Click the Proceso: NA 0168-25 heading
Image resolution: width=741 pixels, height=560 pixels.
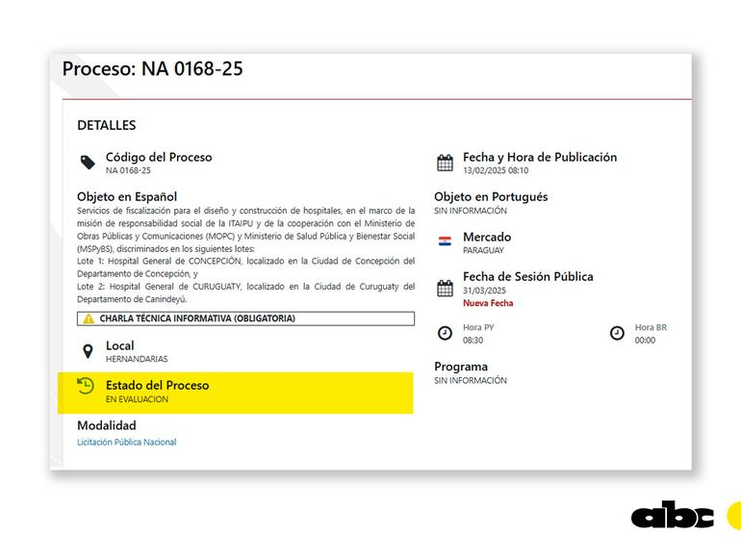pyautogui.click(x=152, y=69)
